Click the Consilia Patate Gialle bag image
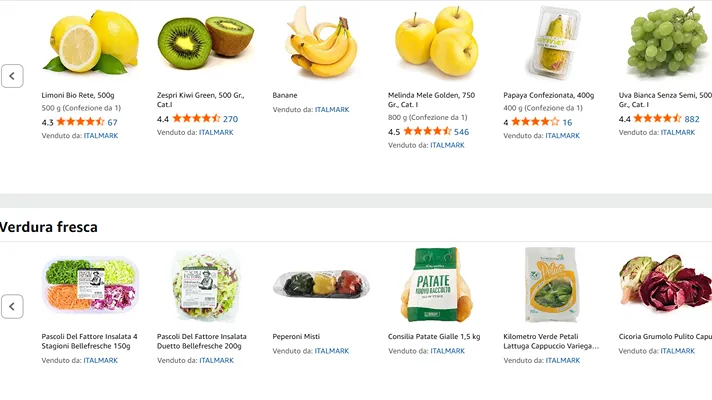Screen dimensions: 712x400 point(435,285)
